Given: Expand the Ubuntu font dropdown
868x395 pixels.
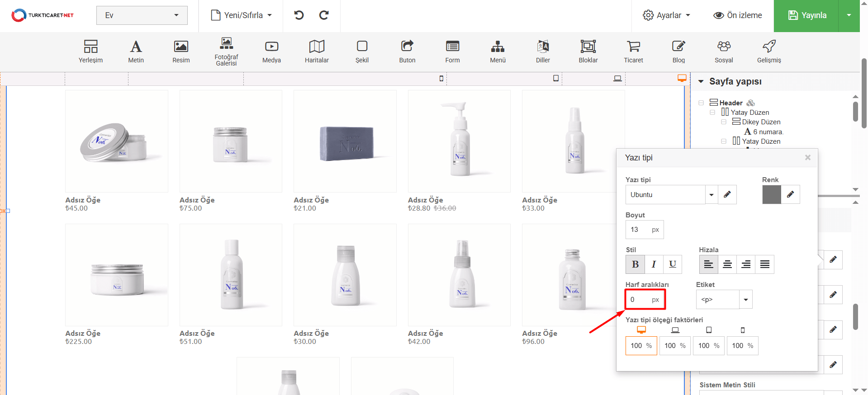Looking at the screenshot, I should (x=711, y=195).
